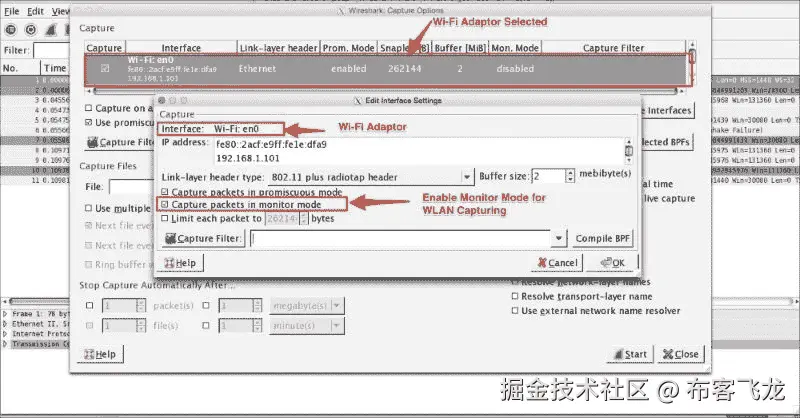Image resolution: width=800 pixels, height=418 pixels.
Task: Click the capture filter text field in dialog
Action: tap(401, 238)
